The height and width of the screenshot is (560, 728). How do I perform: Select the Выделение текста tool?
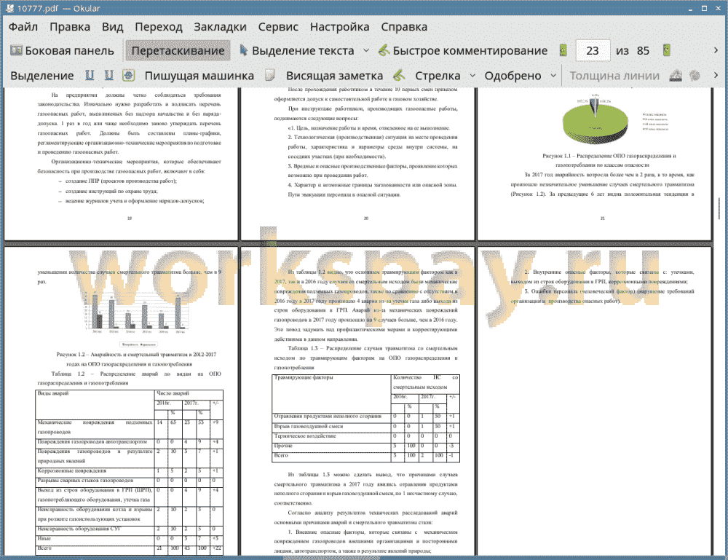(297, 51)
